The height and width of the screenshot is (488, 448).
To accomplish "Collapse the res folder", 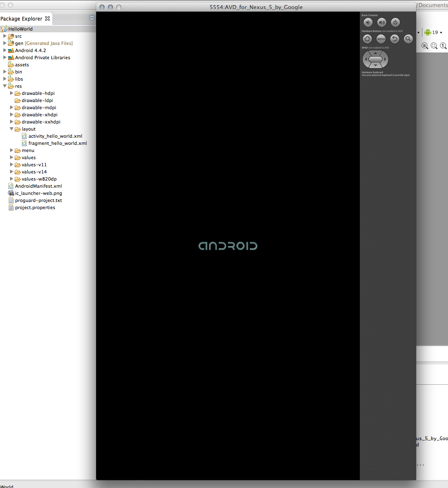I will click(5, 86).
